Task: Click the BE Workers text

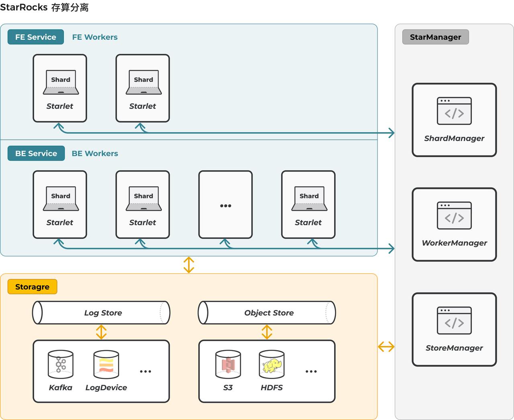Action: pos(95,153)
